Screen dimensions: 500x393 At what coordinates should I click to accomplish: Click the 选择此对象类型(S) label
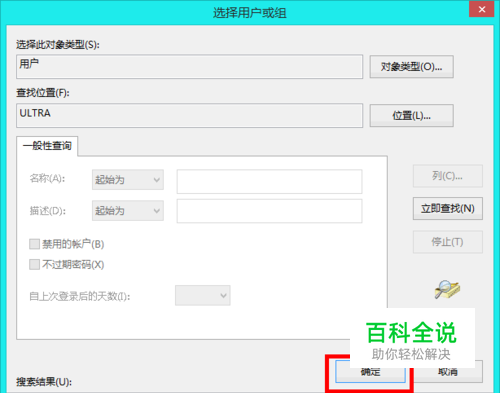pos(58,45)
